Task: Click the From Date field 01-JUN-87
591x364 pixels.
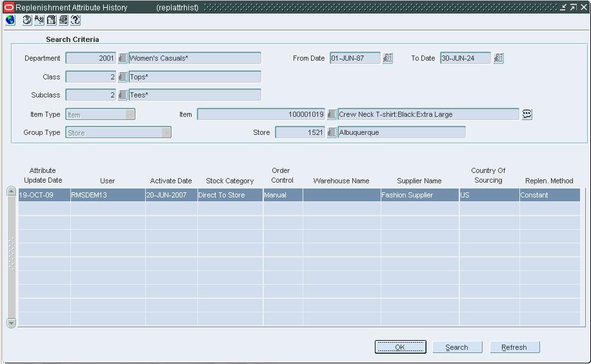Action: coord(355,58)
